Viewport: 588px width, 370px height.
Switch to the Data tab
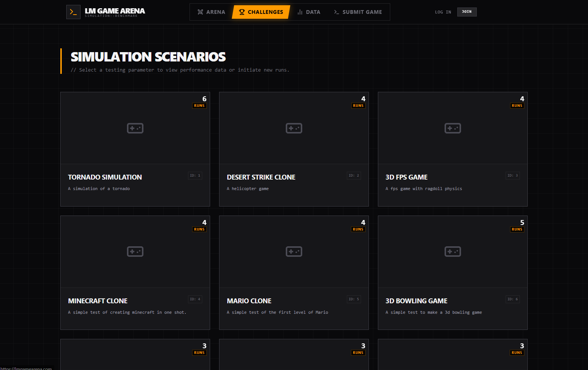[309, 12]
